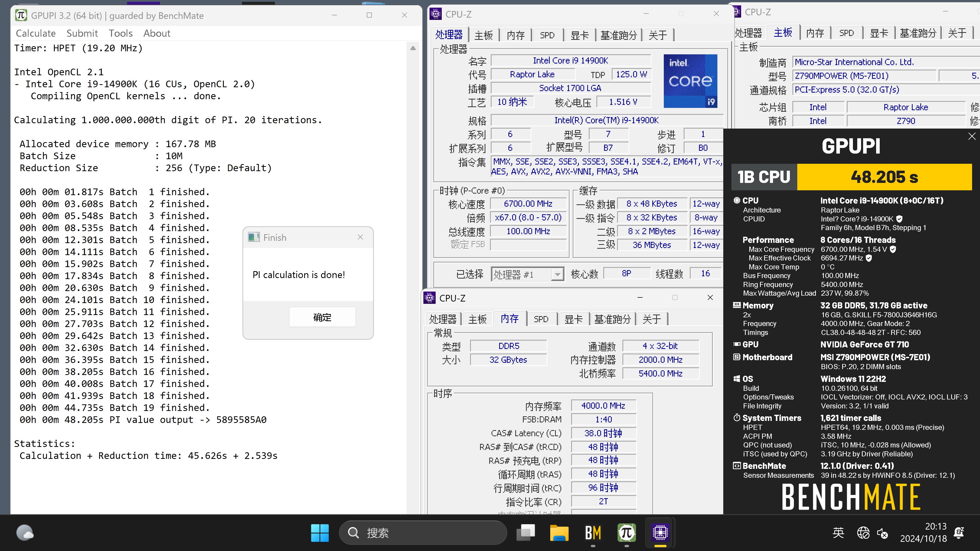Open CPU-Z from the taskbar

click(x=660, y=533)
